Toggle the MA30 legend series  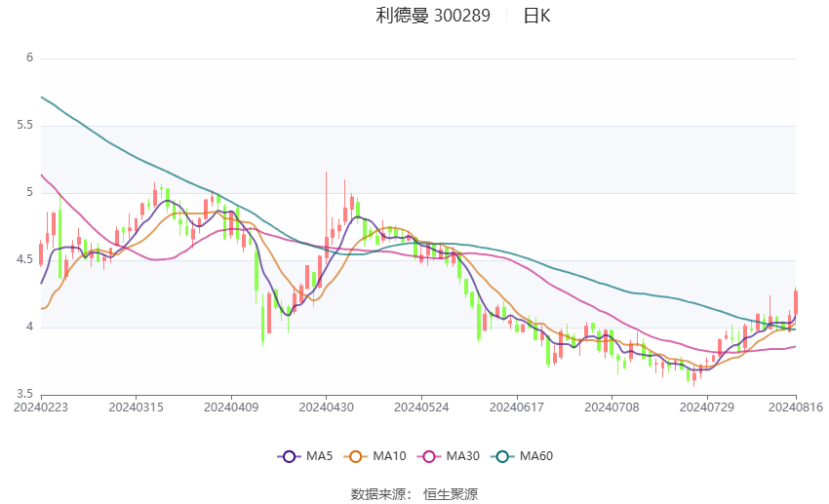click(x=449, y=456)
